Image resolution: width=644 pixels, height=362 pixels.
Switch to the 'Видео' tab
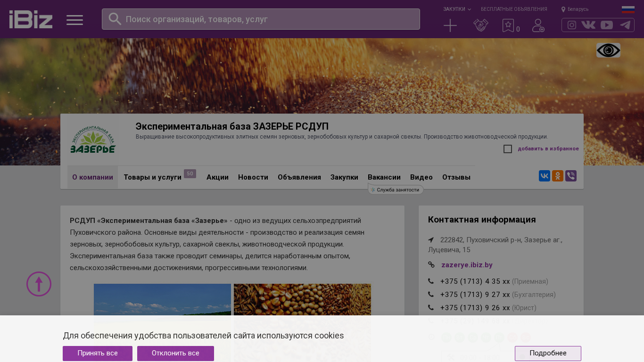(421, 177)
